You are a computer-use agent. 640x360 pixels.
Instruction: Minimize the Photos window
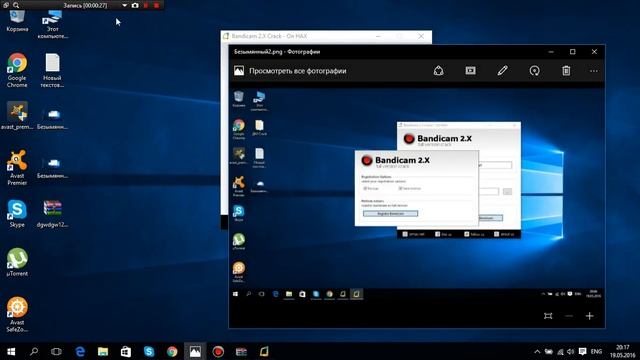tap(551, 52)
